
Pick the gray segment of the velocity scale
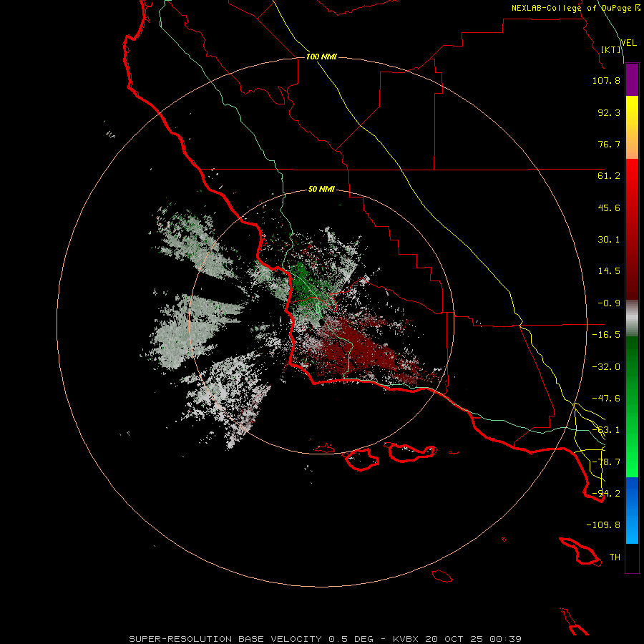[632, 318]
